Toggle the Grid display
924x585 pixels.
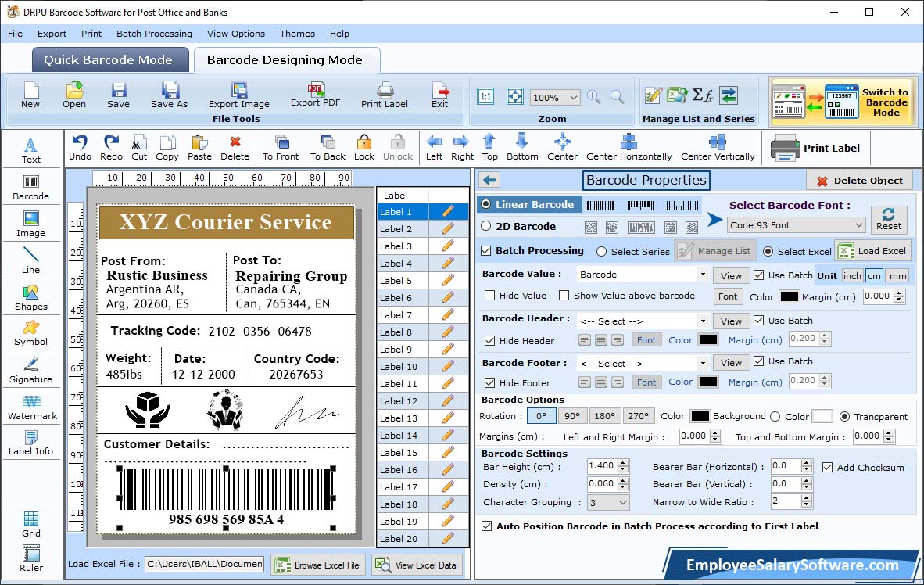pos(30,524)
